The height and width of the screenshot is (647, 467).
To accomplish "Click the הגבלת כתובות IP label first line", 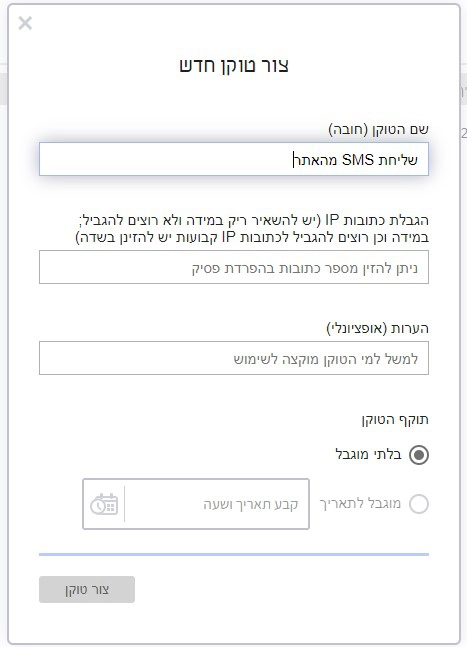I will coord(254,220).
